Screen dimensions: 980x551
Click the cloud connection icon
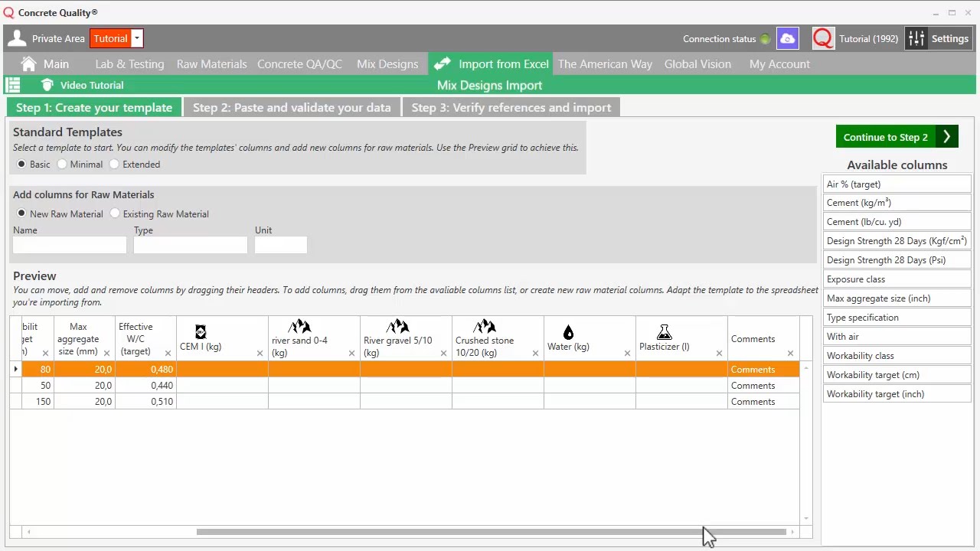coord(787,38)
